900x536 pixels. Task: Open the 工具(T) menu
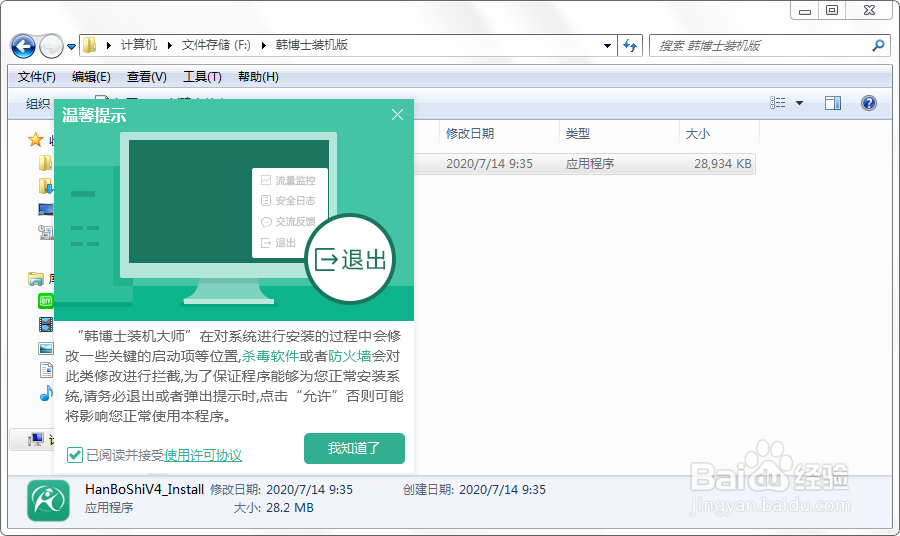click(x=202, y=77)
